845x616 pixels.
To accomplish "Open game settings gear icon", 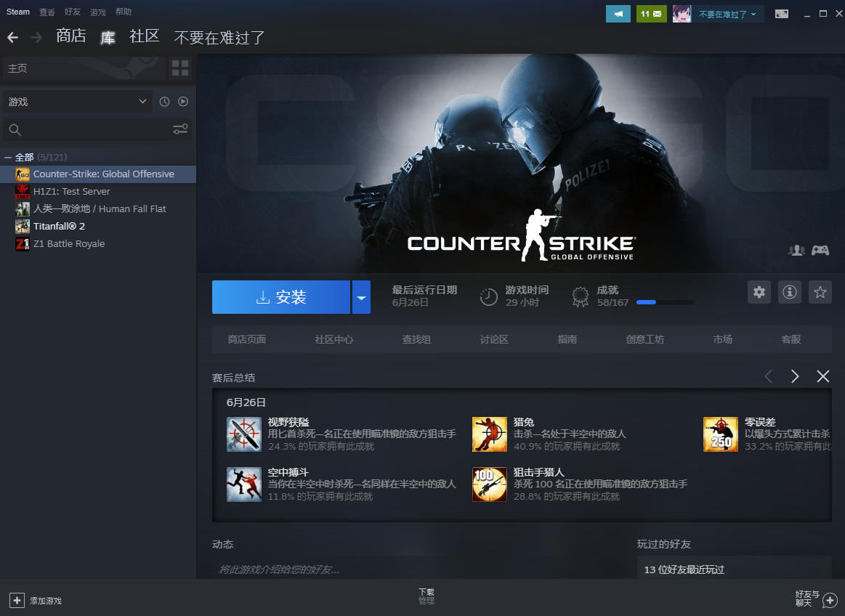I will (759, 292).
